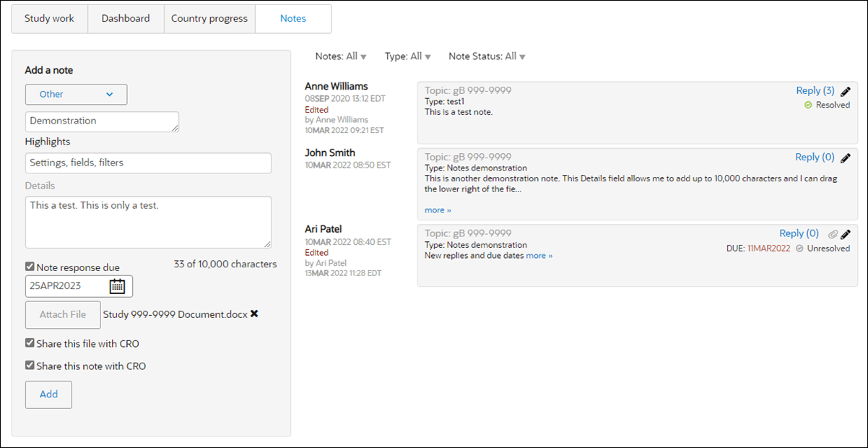Image resolution: width=868 pixels, height=448 pixels.
Task: Expand the Note Status: All filter
Action: 487,56
